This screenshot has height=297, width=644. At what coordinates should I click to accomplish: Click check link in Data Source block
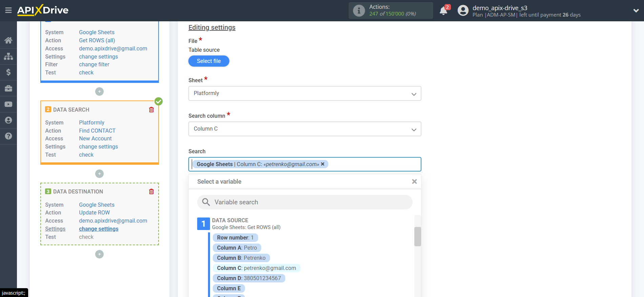tap(86, 72)
